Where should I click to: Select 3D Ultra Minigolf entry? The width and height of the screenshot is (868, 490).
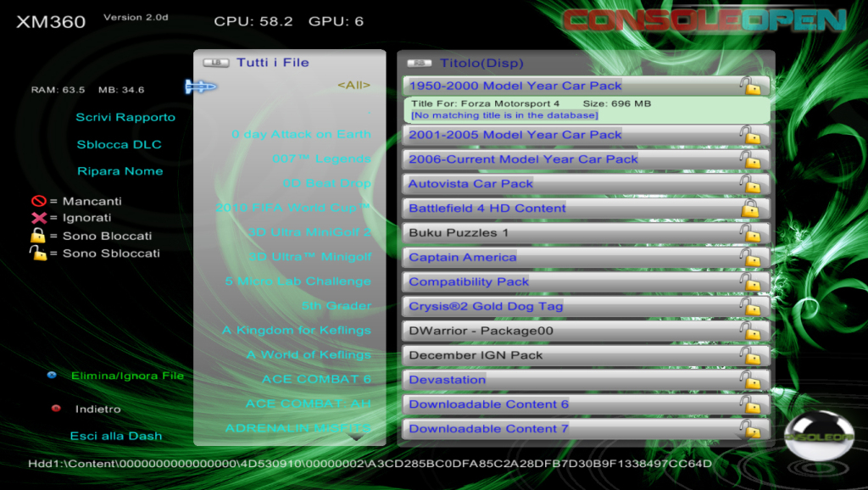[x=310, y=257]
